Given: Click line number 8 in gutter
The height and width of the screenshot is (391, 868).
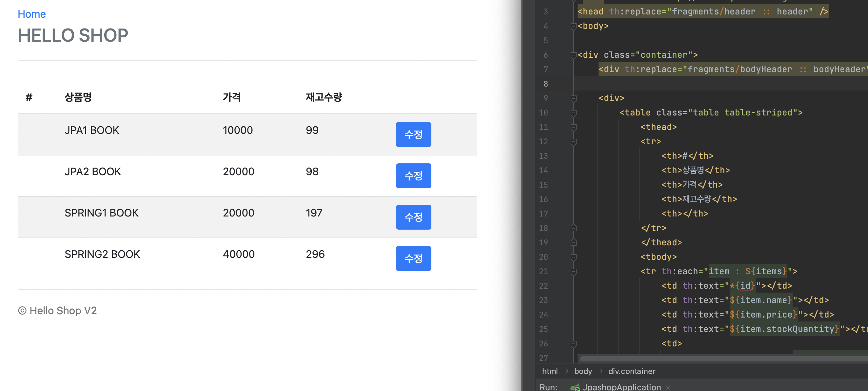Looking at the screenshot, I should point(545,84).
